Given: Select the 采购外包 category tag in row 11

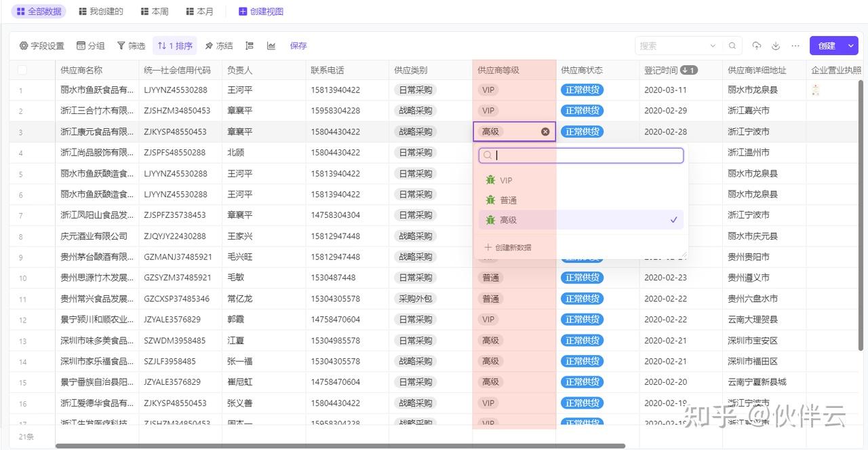Looking at the screenshot, I should pos(415,299).
